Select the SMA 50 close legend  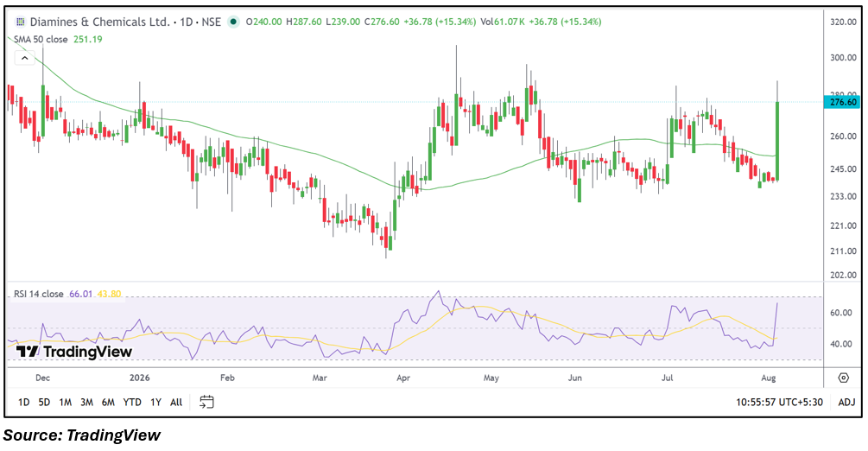tap(41, 40)
